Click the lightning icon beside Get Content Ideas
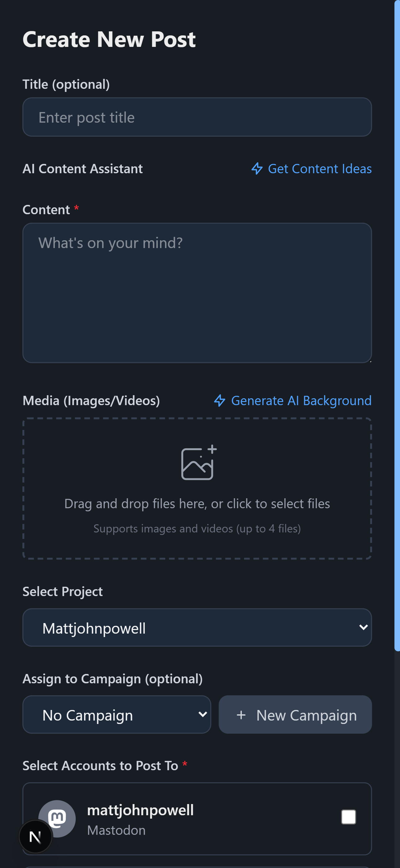This screenshot has width=400, height=868. pos(257,169)
